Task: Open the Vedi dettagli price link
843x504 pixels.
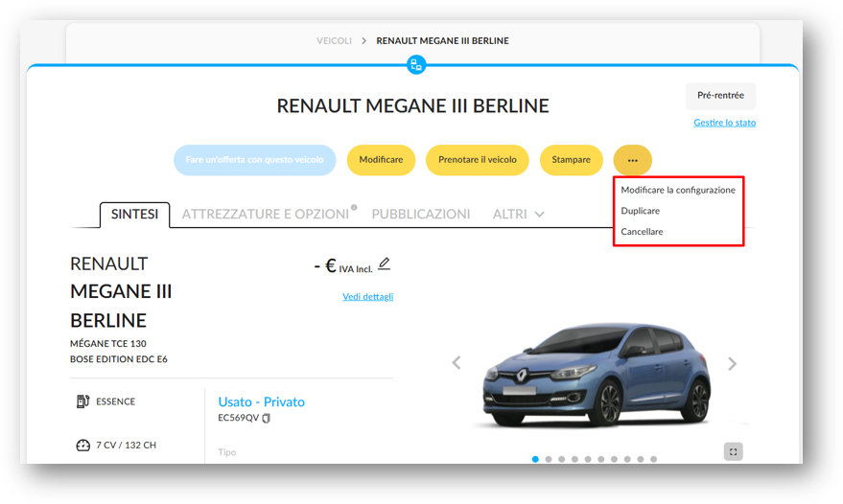Action: (367, 297)
